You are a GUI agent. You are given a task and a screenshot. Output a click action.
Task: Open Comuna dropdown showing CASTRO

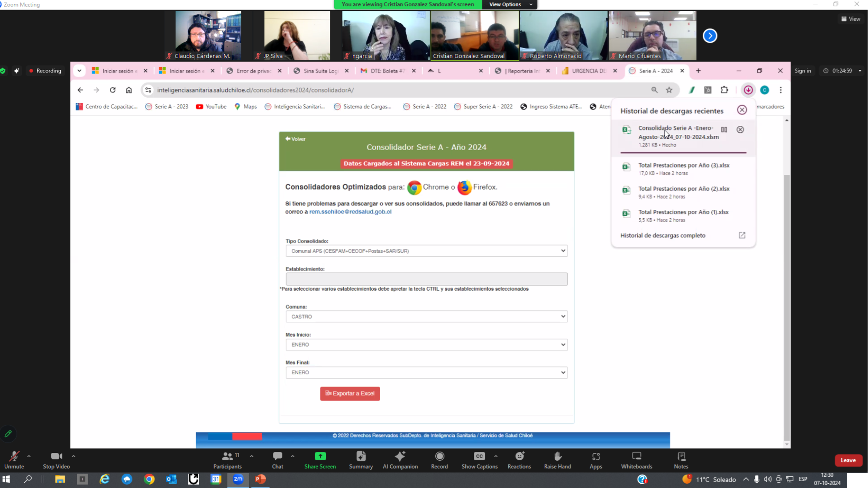point(427,317)
